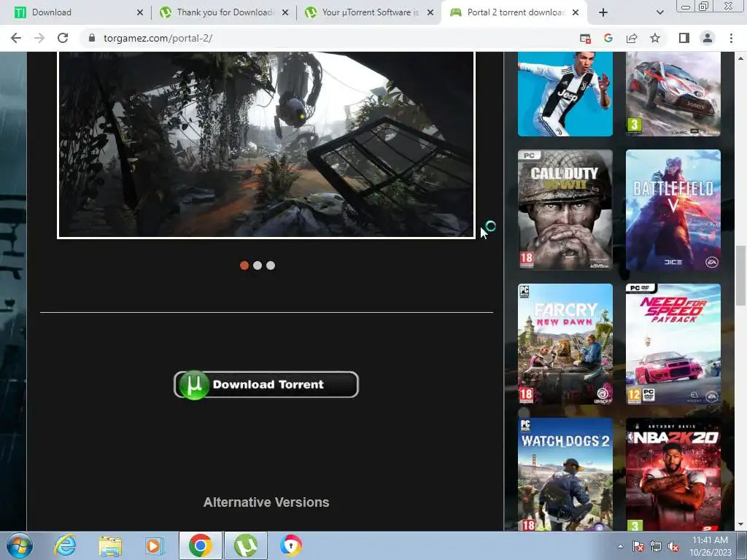Open the Far Cry New Dawn cover
The width and height of the screenshot is (747, 560).
565,344
